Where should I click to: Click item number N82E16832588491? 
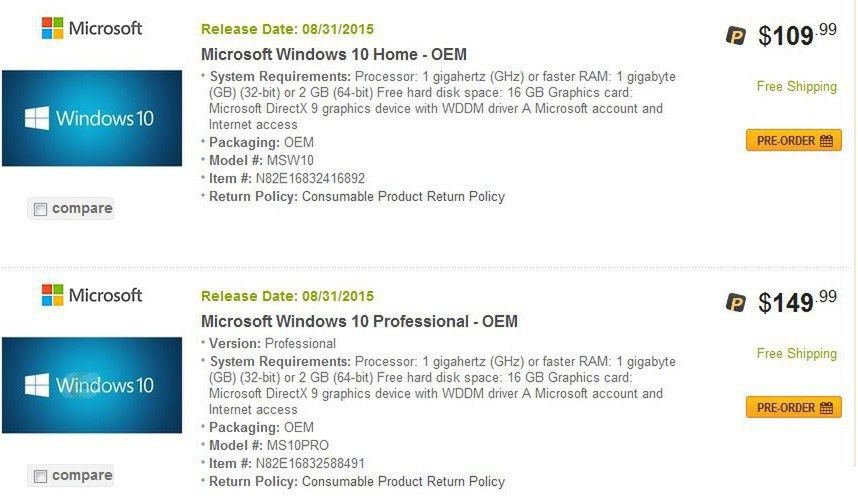(310, 464)
